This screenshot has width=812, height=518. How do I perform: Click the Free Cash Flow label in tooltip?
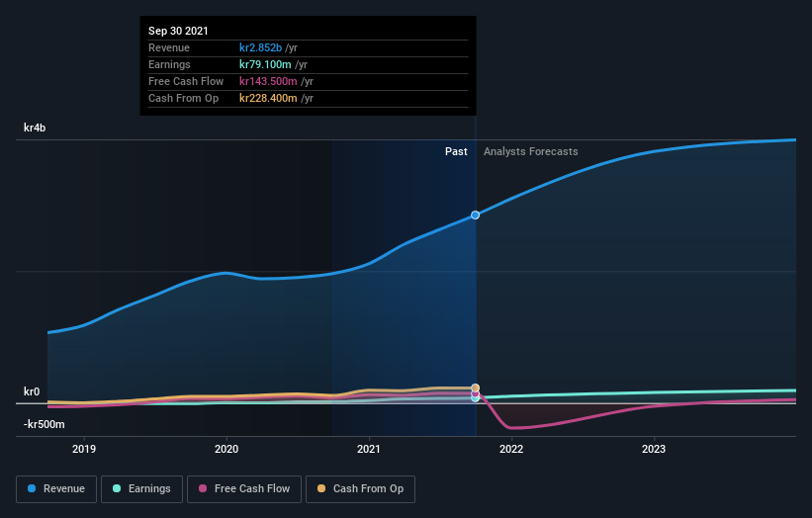point(186,81)
